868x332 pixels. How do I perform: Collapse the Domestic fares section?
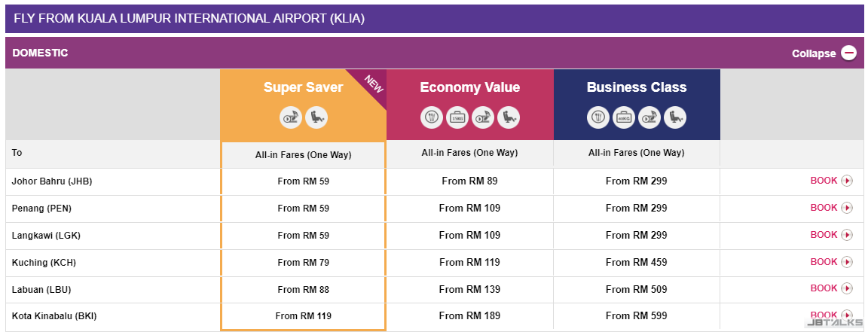814,53
